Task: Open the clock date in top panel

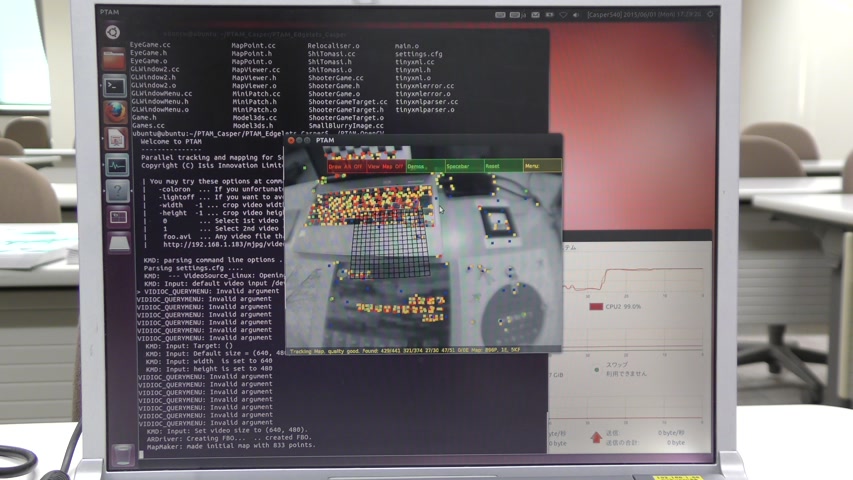Action: [644, 15]
